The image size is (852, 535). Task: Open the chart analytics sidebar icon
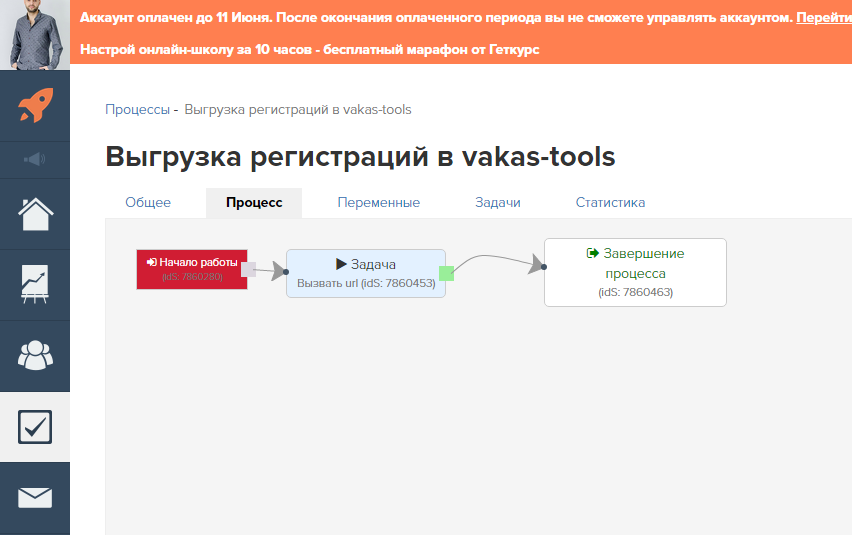(x=35, y=285)
